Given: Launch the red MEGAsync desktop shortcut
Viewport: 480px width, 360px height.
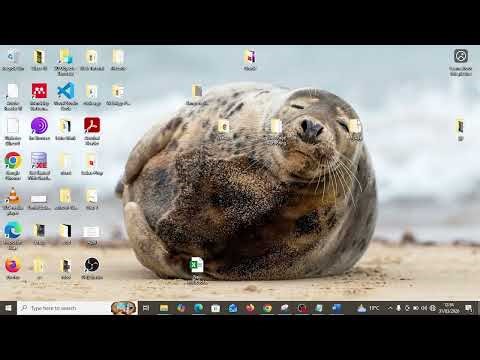Looking at the screenshot, I should (x=39, y=95).
